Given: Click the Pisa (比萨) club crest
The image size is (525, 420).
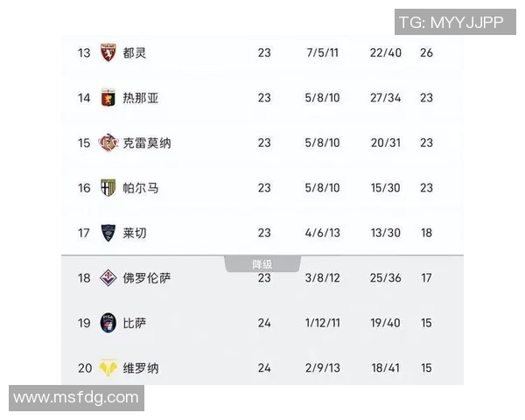Looking at the screenshot, I should 108,323.
